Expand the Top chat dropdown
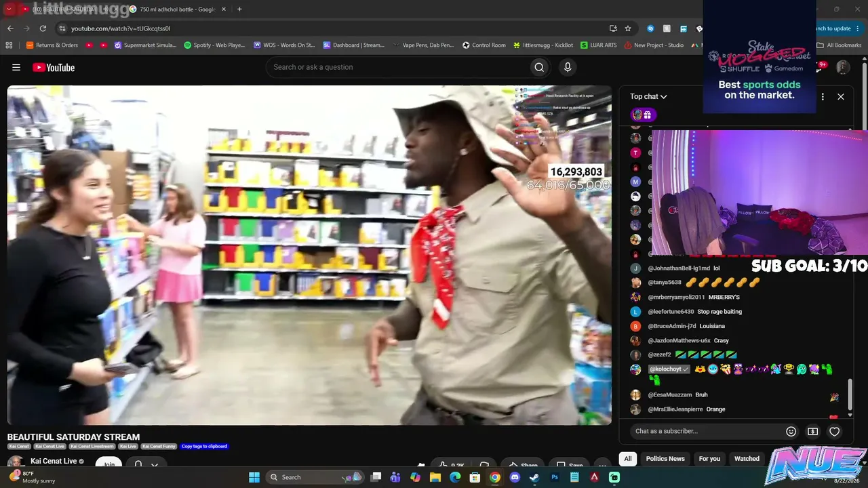Image resolution: width=868 pixels, height=488 pixels. [648, 96]
